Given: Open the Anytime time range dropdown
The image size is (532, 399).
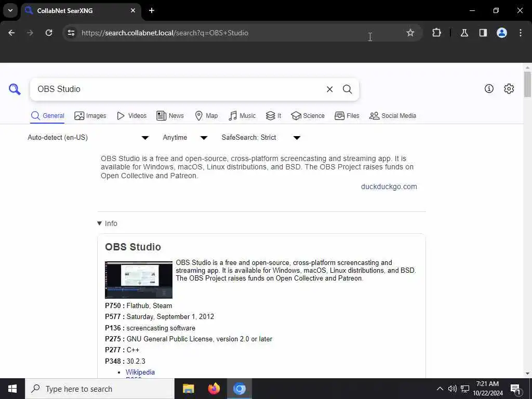Looking at the screenshot, I should (185, 137).
